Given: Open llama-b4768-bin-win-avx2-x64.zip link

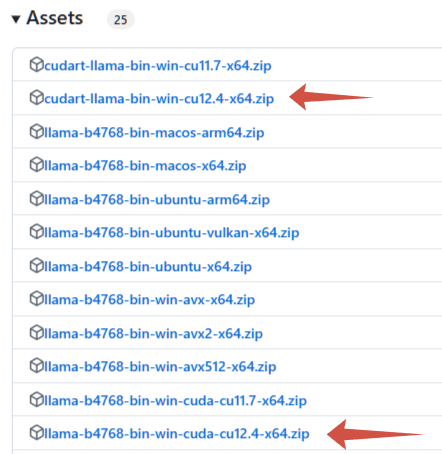Looking at the screenshot, I should pyautogui.click(x=153, y=333).
